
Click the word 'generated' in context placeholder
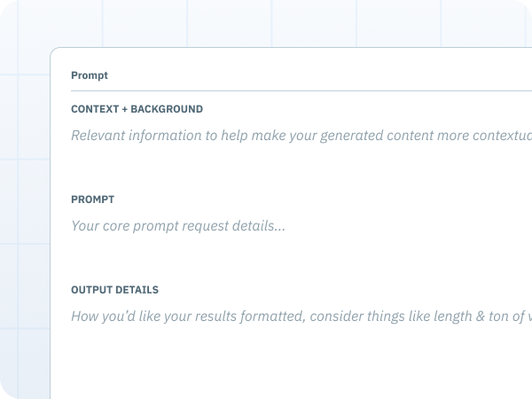(351, 136)
